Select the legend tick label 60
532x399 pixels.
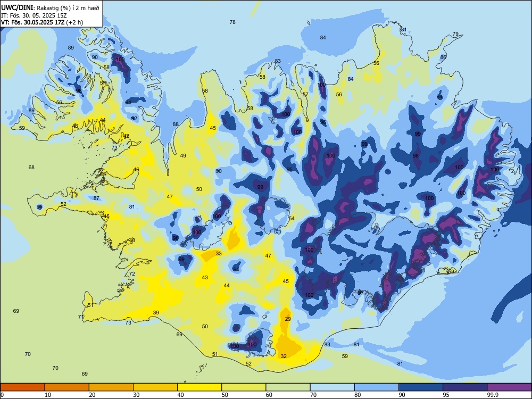pos(269,395)
